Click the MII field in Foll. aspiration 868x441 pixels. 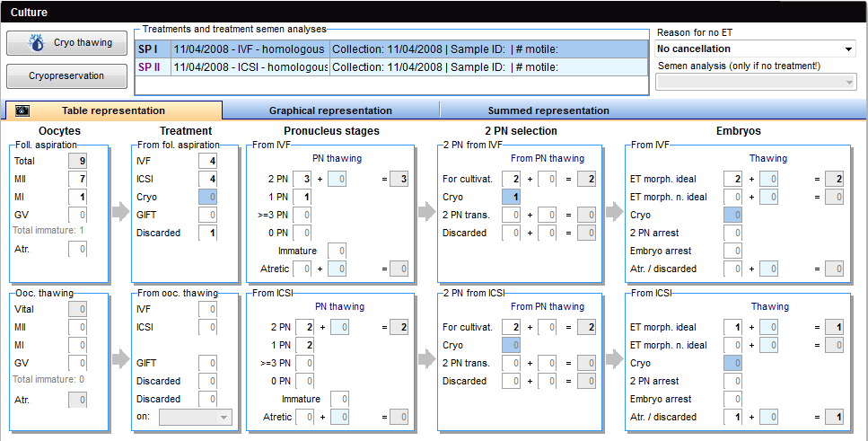(x=77, y=179)
